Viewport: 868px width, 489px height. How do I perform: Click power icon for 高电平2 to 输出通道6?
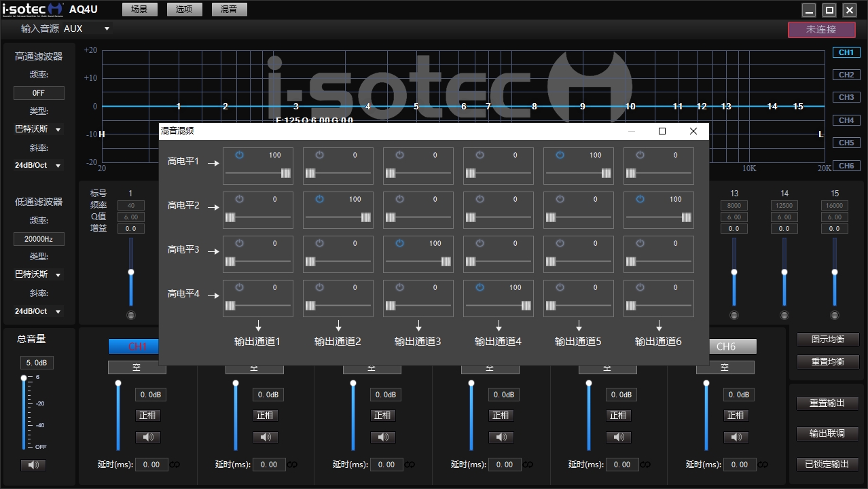coord(640,199)
